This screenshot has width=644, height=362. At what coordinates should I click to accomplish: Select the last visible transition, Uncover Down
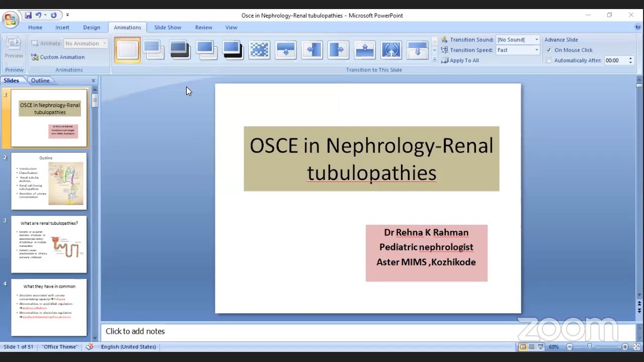418,50
